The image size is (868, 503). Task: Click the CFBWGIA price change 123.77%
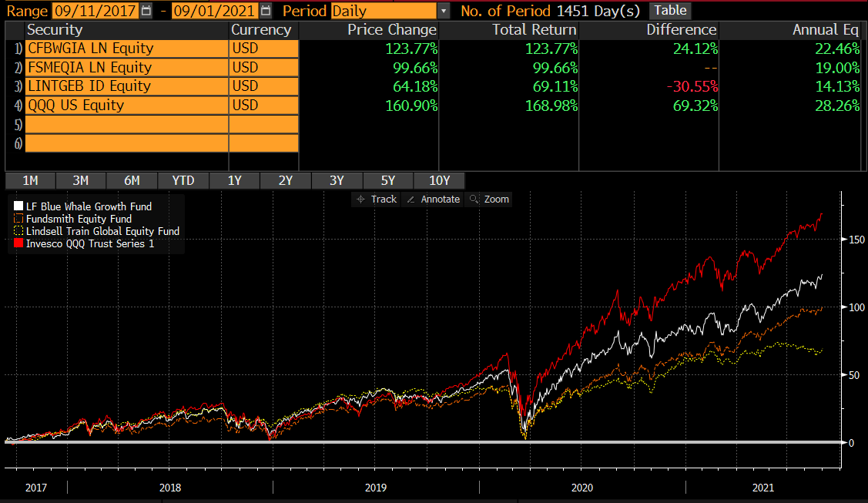[411, 49]
